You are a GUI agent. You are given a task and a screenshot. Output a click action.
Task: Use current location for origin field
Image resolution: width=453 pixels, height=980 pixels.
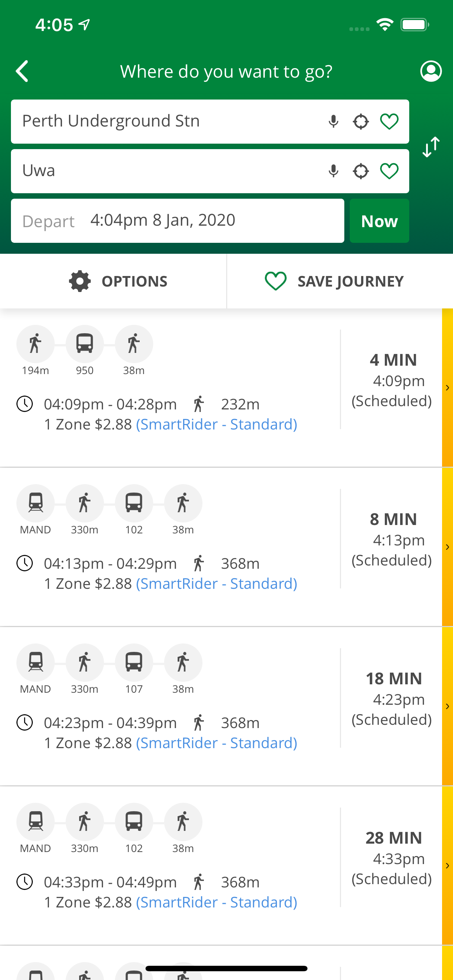coord(360,122)
